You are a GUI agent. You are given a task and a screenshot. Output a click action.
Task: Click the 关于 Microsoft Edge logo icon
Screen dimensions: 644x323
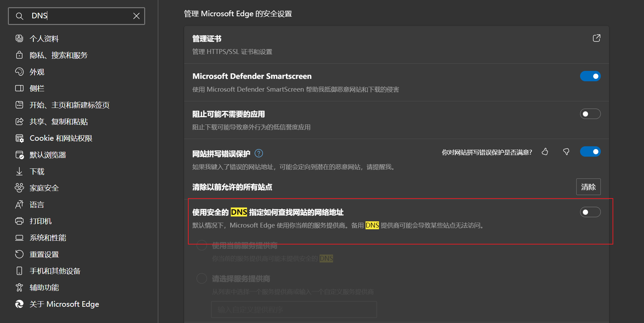coord(19,304)
